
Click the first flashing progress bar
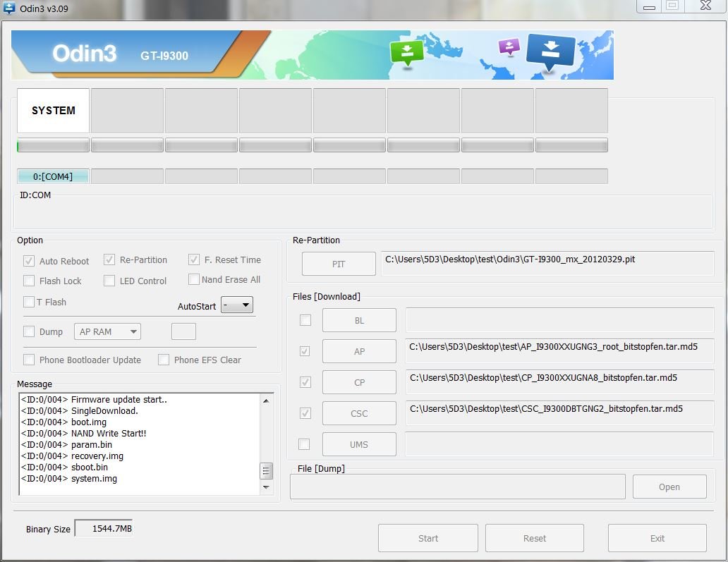coord(53,145)
